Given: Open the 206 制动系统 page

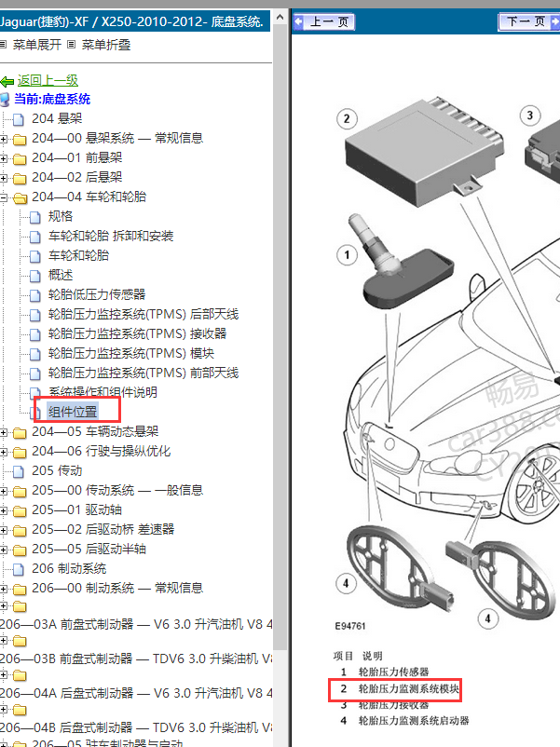Looking at the screenshot, I should [69, 568].
